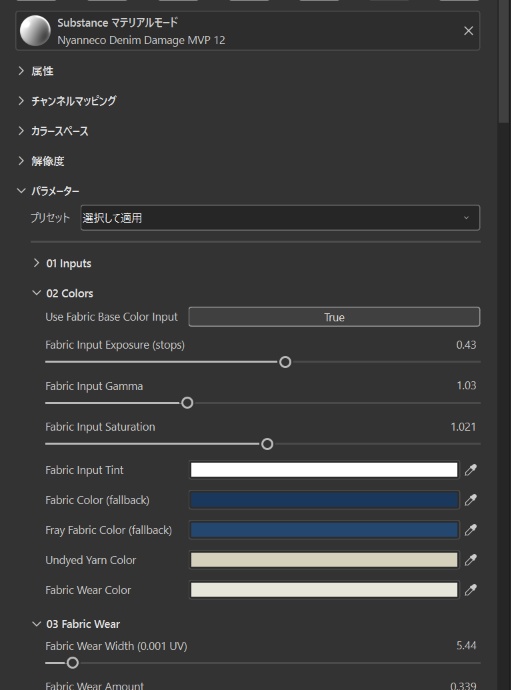Collapse the 02 Colors group
The width and height of the screenshot is (511, 690).
pyautogui.click(x=37, y=293)
